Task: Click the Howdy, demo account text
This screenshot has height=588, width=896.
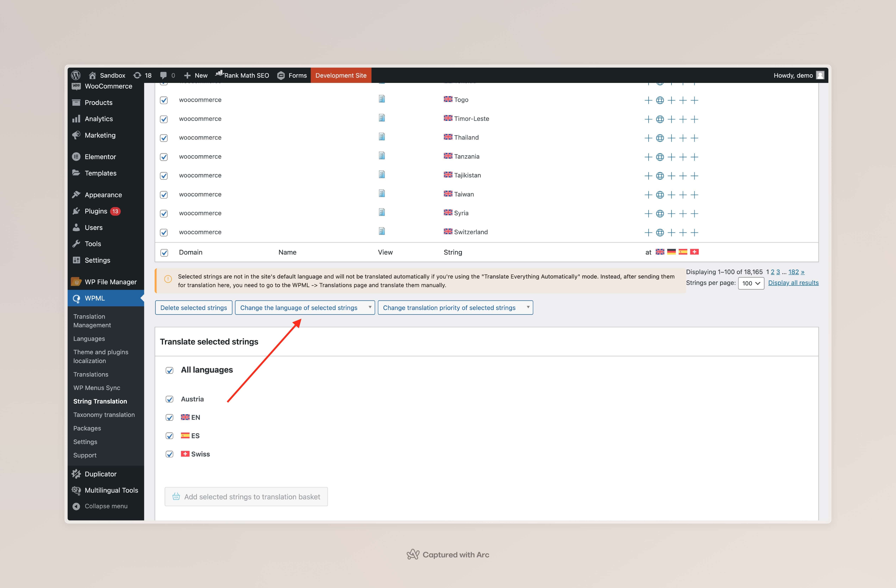Action: pyautogui.click(x=793, y=75)
